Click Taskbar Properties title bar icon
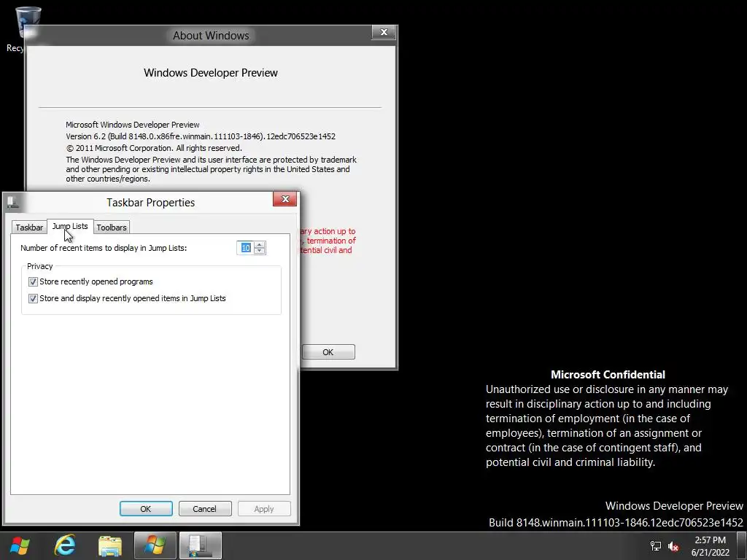This screenshot has width=747, height=560. coord(13,203)
